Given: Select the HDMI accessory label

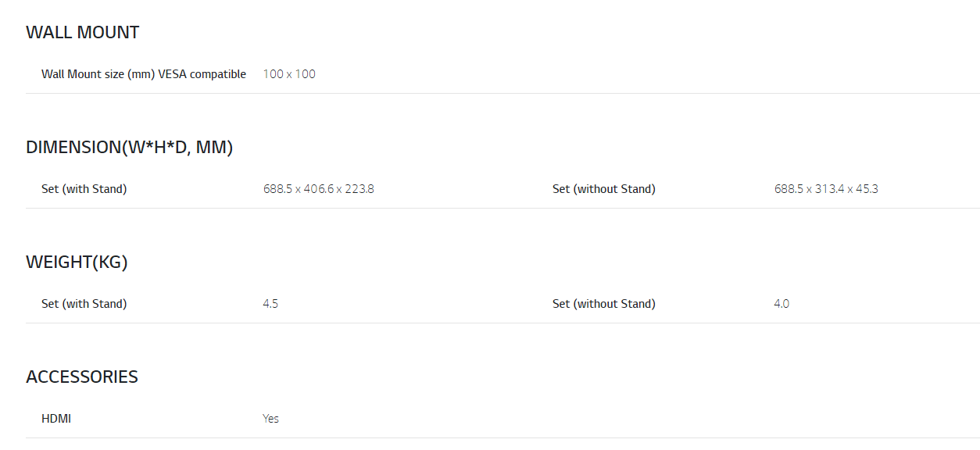Looking at the screenshot, I should pyautogui.click(x=56, y=419).
